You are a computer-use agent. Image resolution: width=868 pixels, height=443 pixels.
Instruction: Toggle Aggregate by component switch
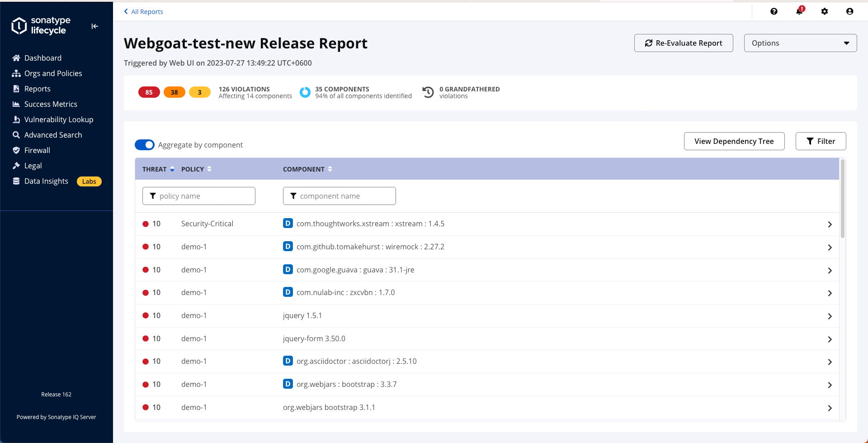click(145, 145)
